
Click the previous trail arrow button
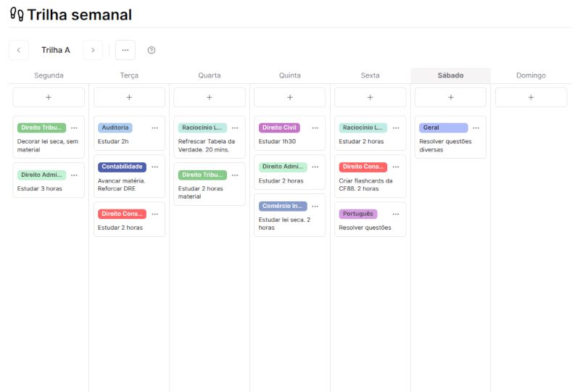(19, 50)
